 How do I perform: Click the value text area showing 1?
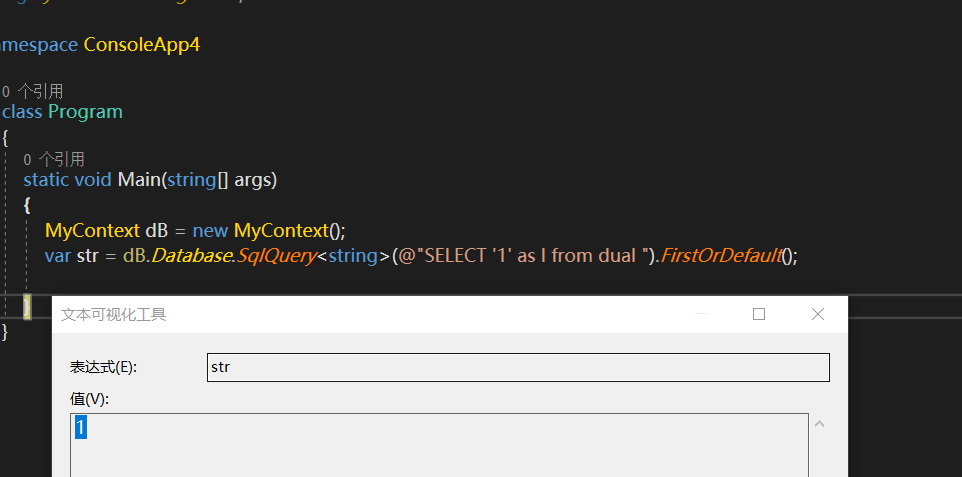(439, 445)
